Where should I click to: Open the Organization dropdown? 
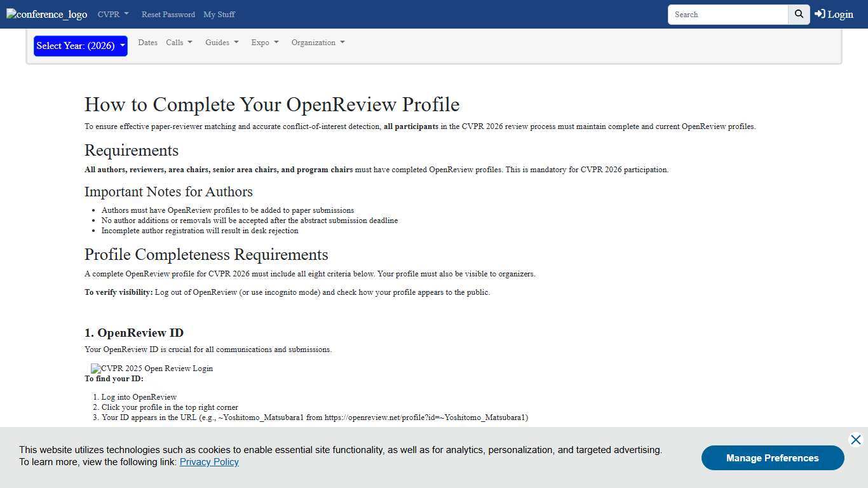(318, 43)
